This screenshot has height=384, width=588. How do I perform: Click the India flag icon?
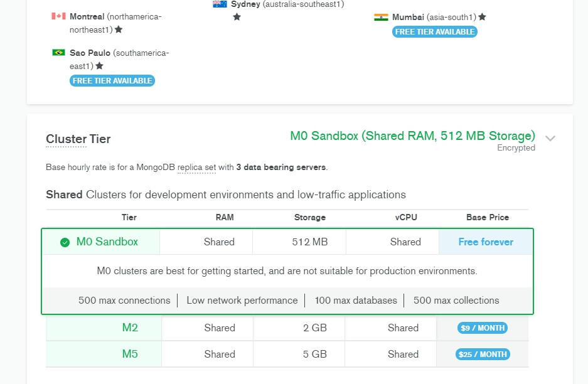click(x=381, y=17)
